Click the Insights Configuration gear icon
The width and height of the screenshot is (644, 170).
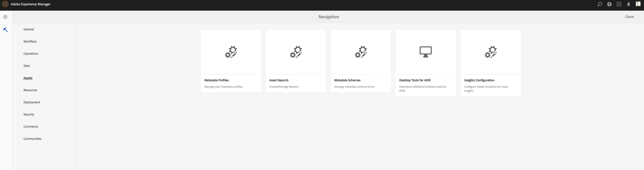(x=491, y=52)
